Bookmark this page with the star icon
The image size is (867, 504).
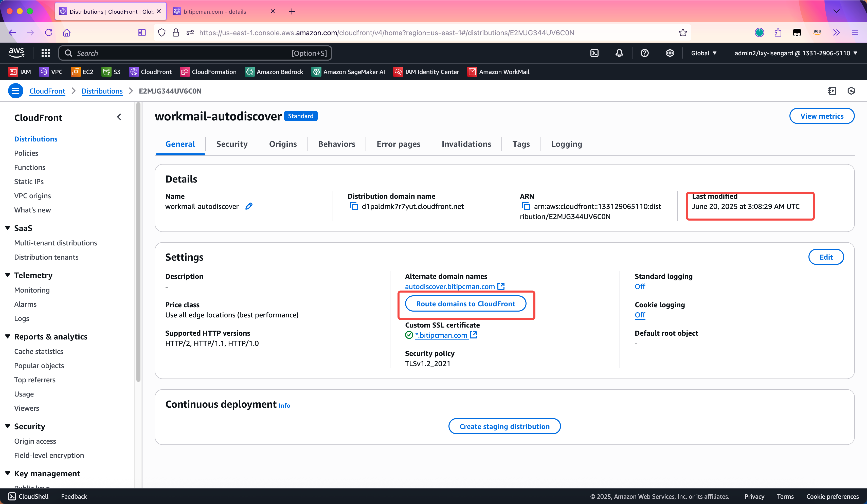tap(683, 33)
